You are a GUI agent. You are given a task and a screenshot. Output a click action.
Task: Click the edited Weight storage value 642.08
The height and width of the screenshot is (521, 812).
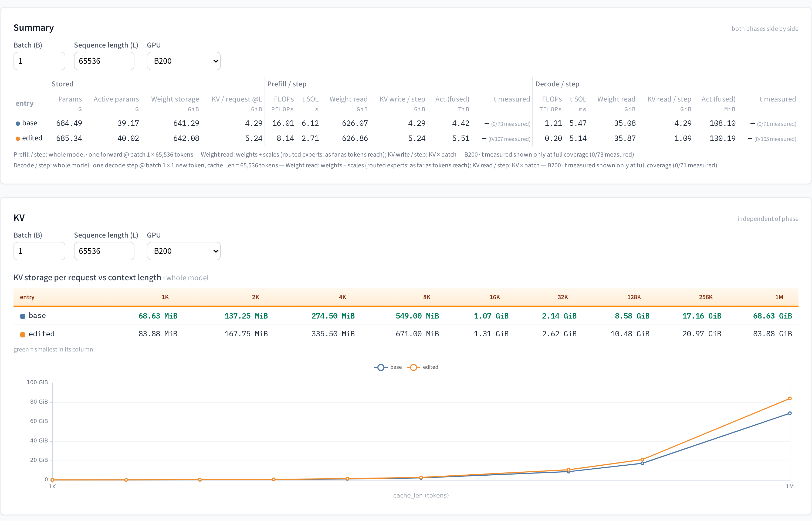point(186,138)
